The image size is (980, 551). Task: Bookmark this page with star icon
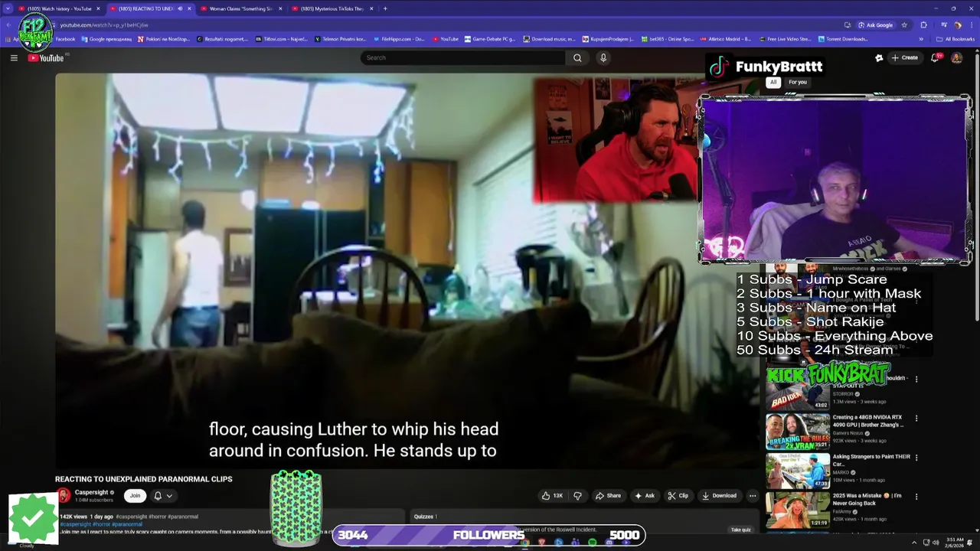click(x=904, y=24)
